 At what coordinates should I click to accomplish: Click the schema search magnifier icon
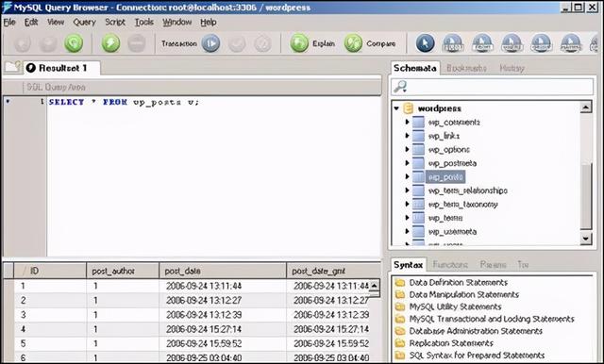click(x=400, y=87)
